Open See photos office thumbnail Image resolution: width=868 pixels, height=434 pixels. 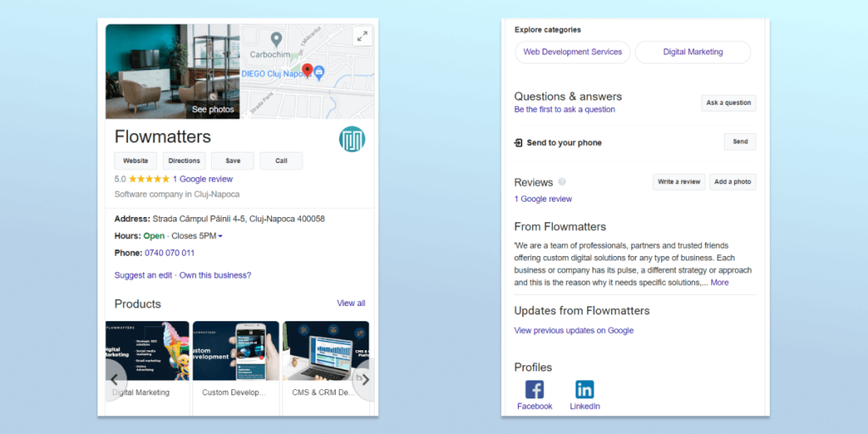[x=173, y=71]
